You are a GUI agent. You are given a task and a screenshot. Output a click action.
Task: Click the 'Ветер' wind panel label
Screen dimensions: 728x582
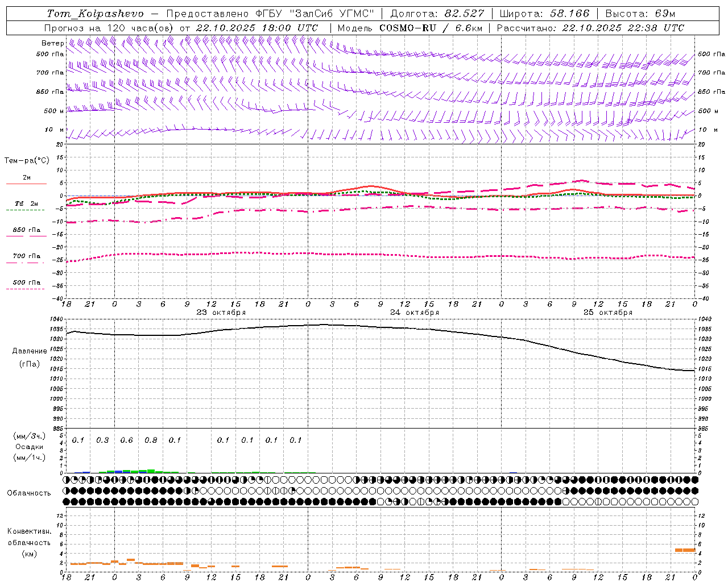pyautogui.click(x=53, y=43)
